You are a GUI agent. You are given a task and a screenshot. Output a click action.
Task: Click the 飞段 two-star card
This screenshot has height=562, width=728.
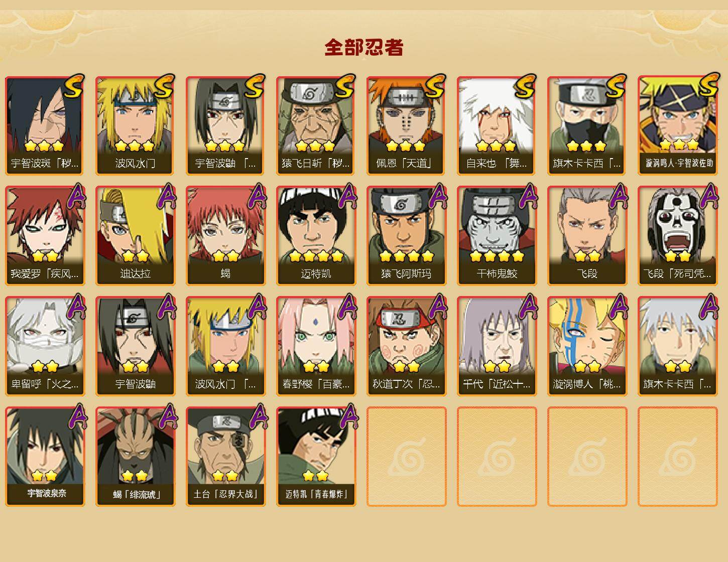(587, 236)
